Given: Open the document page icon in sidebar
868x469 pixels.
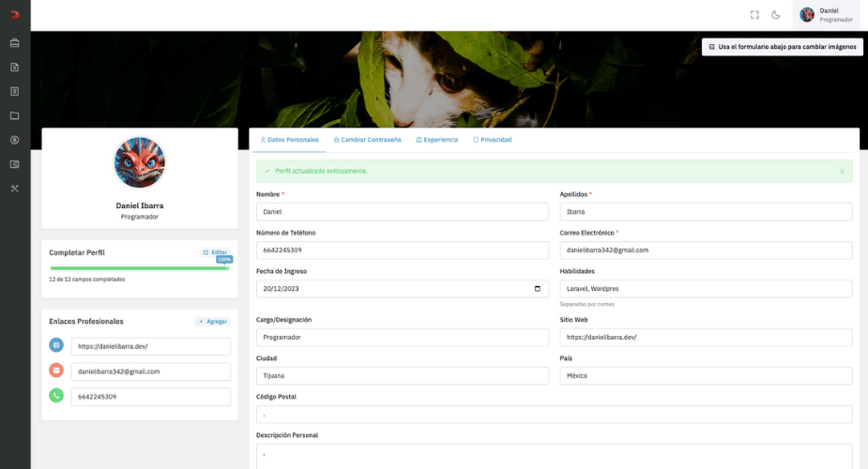Looking at the screenshot, I should click(x=14, y=68).
